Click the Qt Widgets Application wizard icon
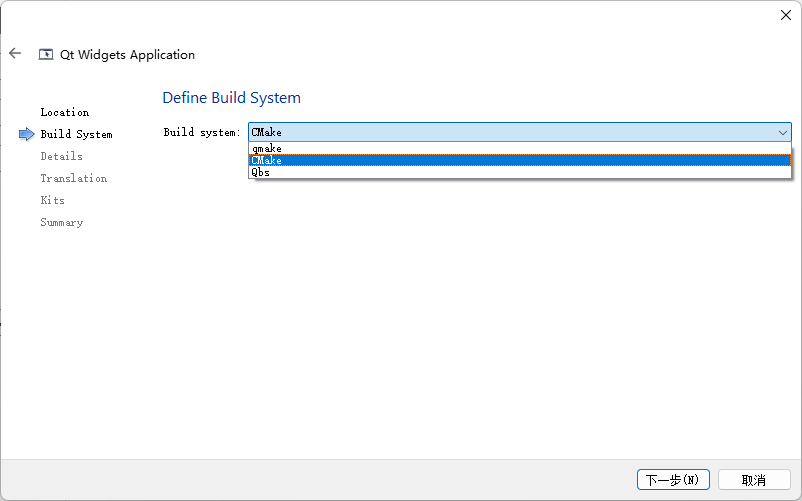This screenshot has height=501, width=802. click(x=46, y=55)
